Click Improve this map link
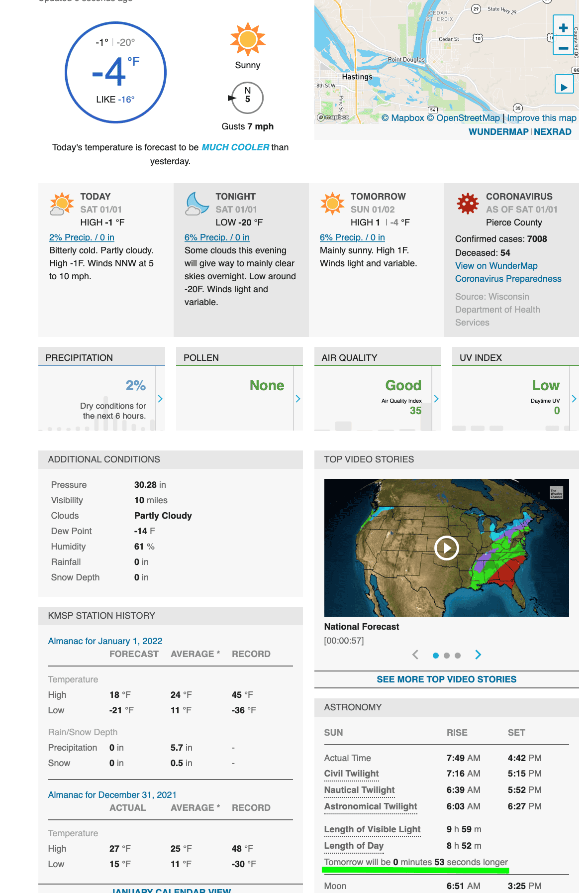Viewport: 588px width, 893px height. [542, 118]
